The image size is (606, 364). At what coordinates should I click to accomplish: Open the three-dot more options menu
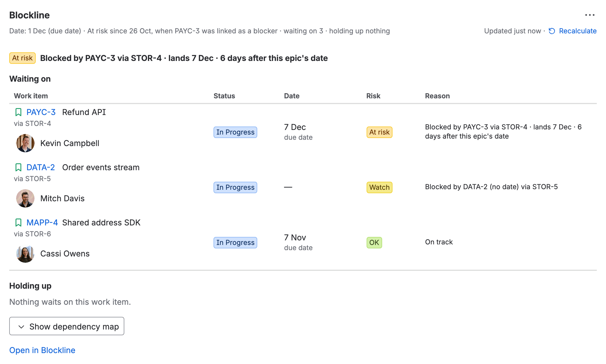coord(590,15)
